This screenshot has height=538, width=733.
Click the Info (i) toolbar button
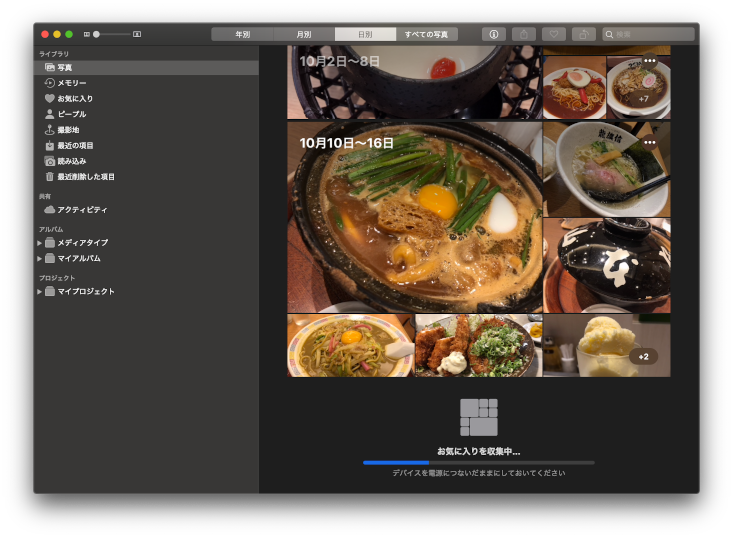494,34
